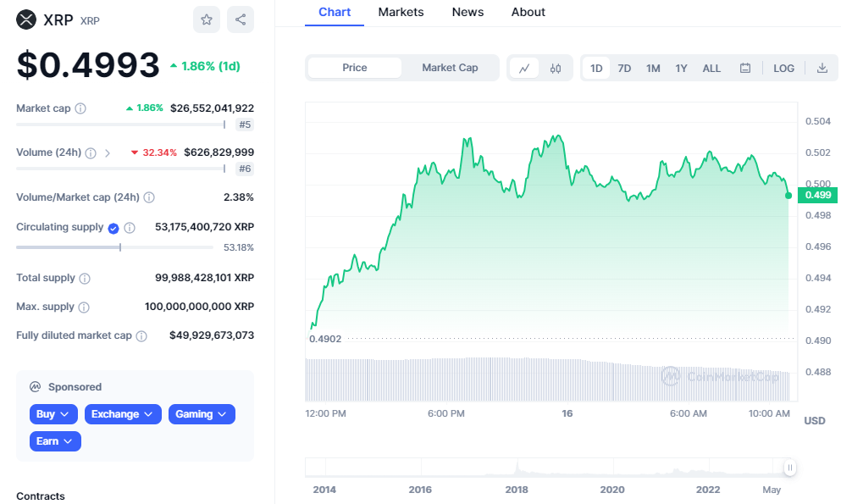This screenshot has width=841, height=504.
Task: Open the Buy dropdown
Action: coord(53,414)
